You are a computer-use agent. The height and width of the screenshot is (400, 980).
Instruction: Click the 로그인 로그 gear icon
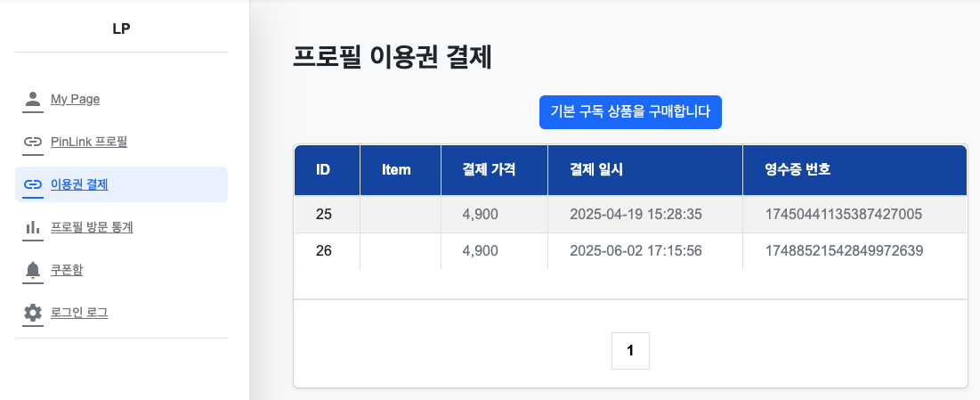click(x=33, y=313)
